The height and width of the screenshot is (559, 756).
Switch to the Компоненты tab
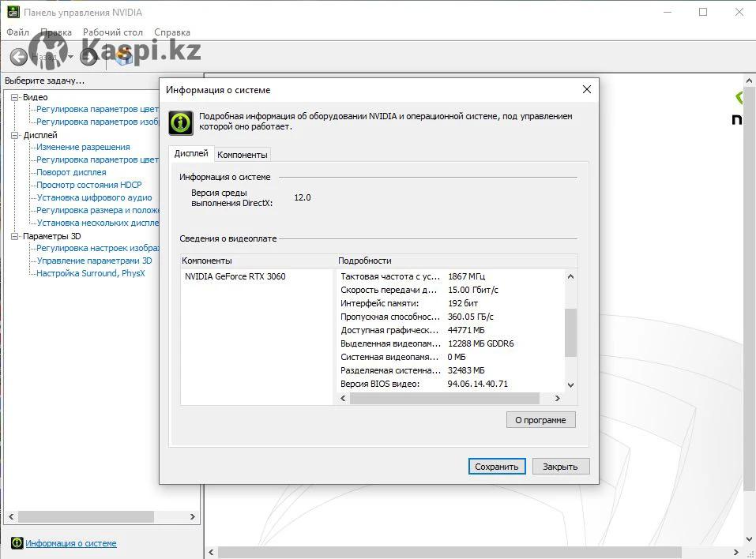(x=242, y=155)
